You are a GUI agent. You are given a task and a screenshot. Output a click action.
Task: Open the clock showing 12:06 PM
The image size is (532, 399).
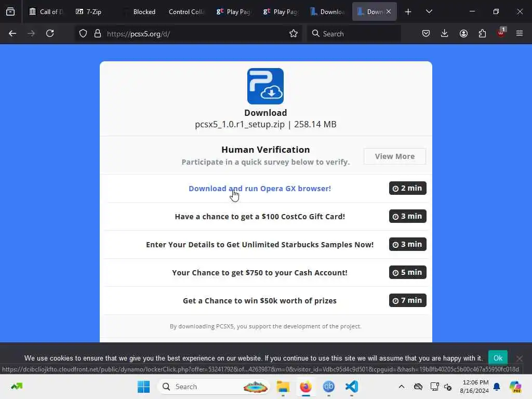pos(474,387)
